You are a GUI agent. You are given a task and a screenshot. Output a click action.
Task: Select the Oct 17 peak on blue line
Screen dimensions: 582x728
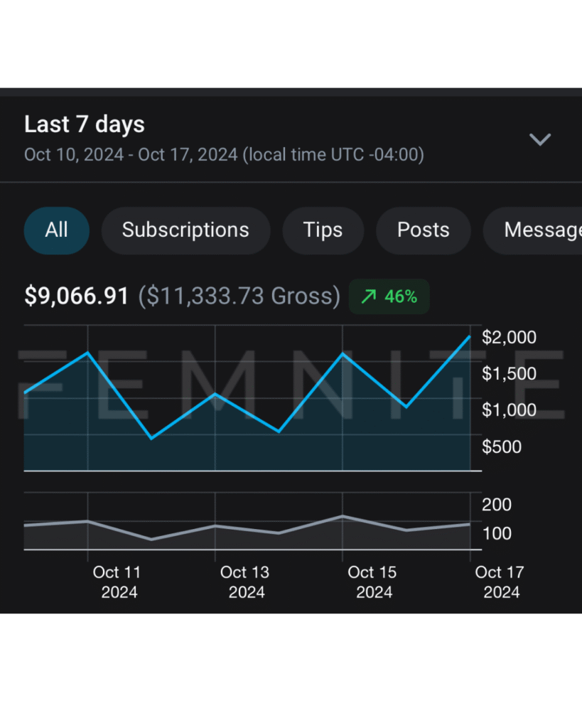tap(470, 336)
